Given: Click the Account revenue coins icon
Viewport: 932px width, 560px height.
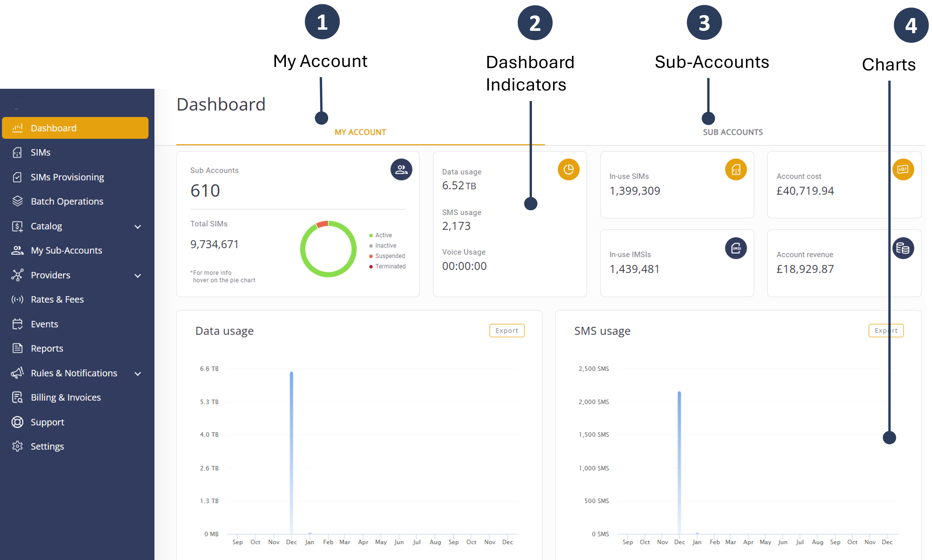Looking at the screenshot, I should (x=903, y=248).
